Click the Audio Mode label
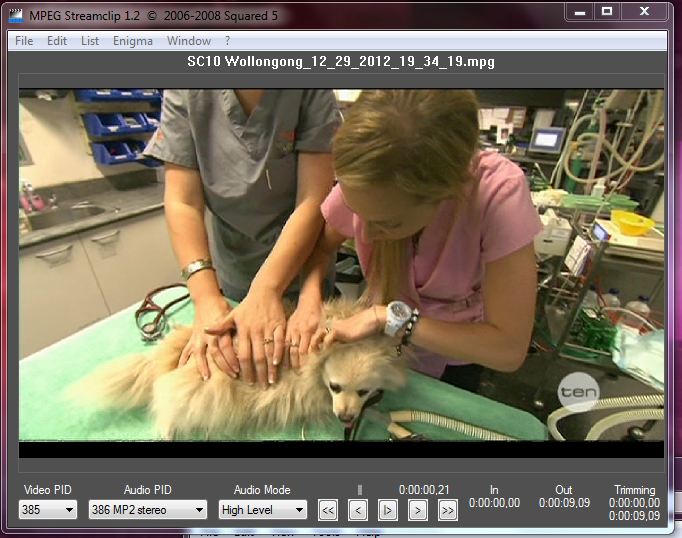The width and height of the screenshot is (682, 538). pyautogui.click(x=262, y=490)
